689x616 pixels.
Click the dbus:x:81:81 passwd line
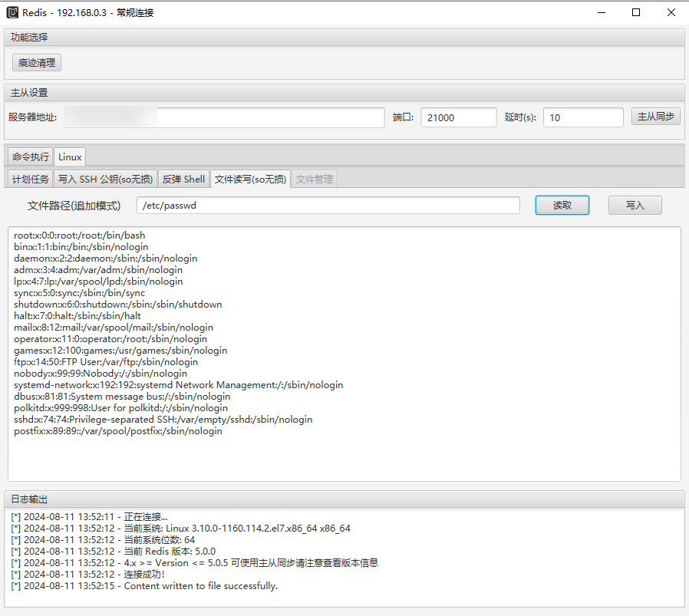pos(122,397)
